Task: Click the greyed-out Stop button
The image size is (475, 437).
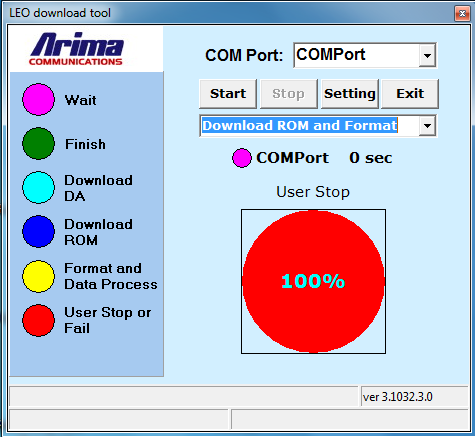Action: coord(289,94)
